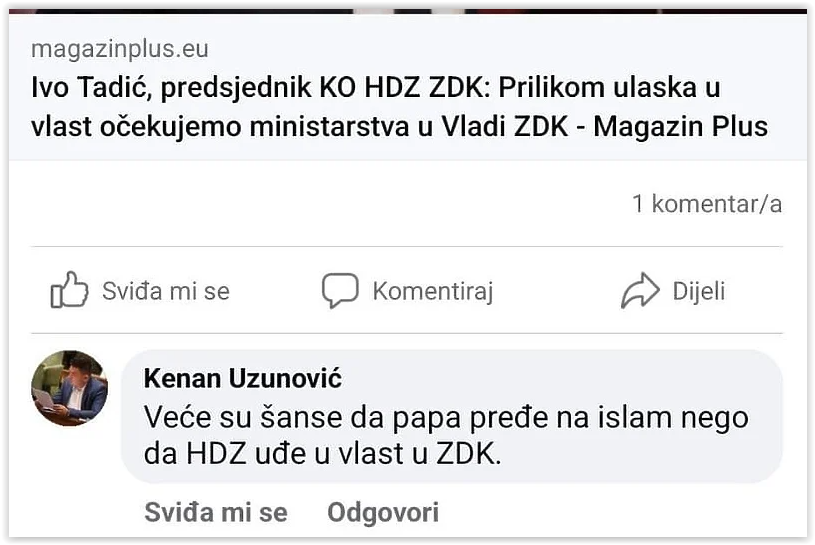This screenshot has width=815, height=545.
Task: Open the "1 komentar/a" comment count
Action: tap(706, 204)
